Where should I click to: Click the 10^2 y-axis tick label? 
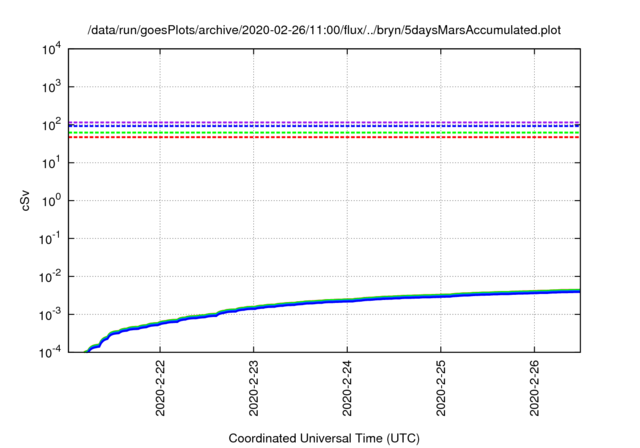[x=51, y=125]
